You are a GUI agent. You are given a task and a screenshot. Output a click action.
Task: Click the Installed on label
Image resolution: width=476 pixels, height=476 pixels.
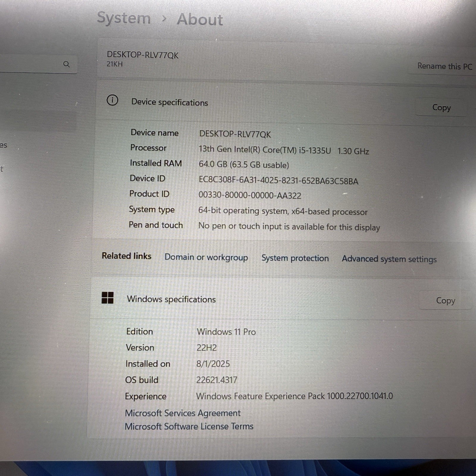[148, 364]
